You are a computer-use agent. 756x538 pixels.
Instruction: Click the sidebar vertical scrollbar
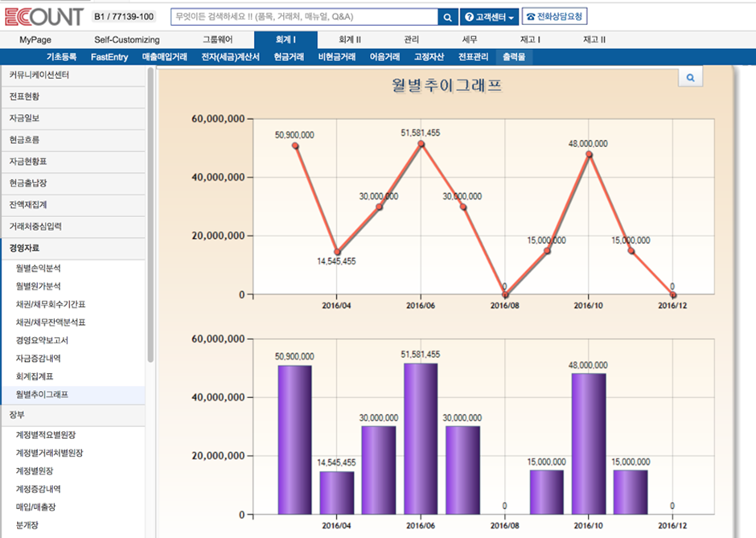150,215
